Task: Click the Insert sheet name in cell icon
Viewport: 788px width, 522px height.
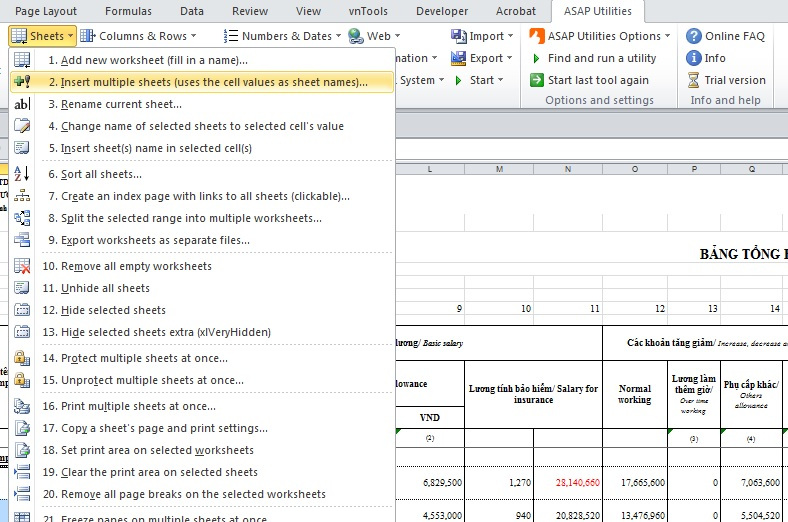Action: 22,148
